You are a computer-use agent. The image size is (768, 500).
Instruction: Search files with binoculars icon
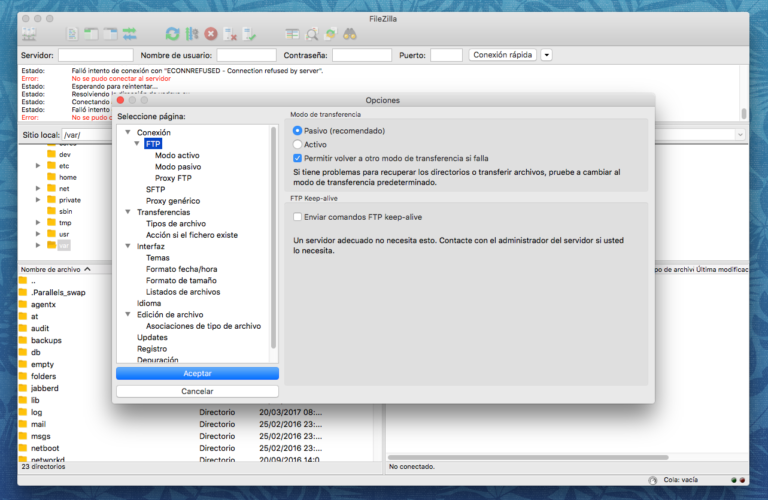[x=350, y=34]
